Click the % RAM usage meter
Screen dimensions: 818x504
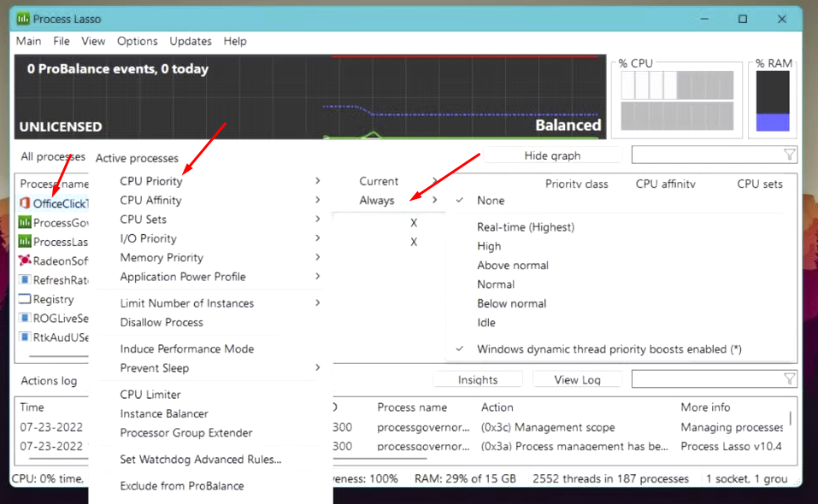(x=773, y=101)
